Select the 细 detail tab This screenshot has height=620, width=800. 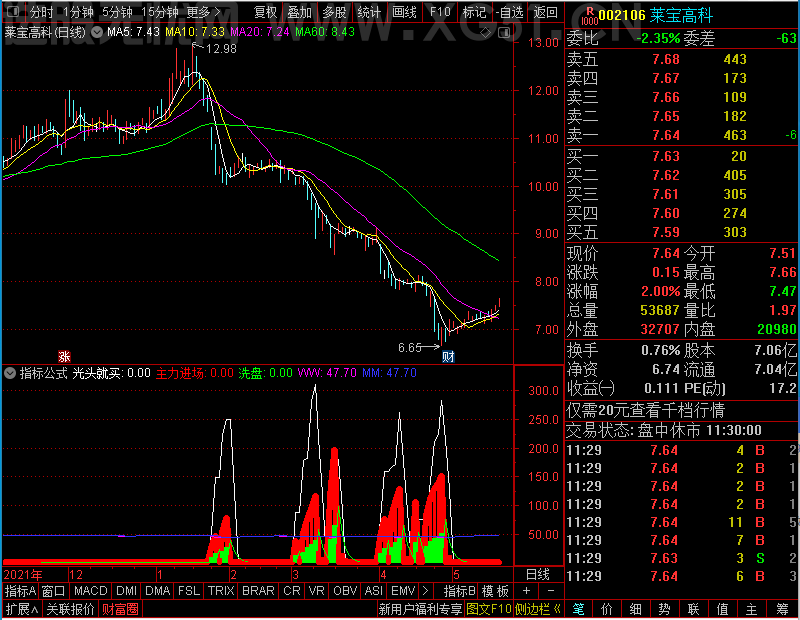coord(636,609)
